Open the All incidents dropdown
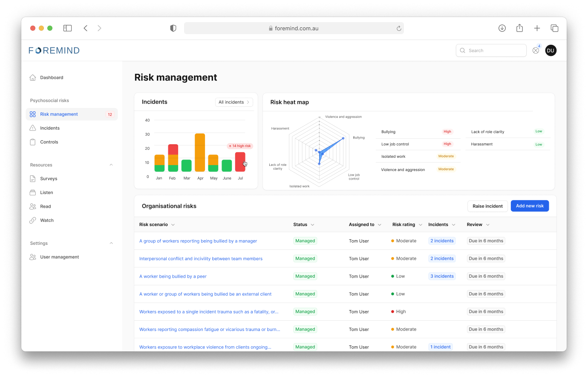588x377 pixels. (234, 102)
